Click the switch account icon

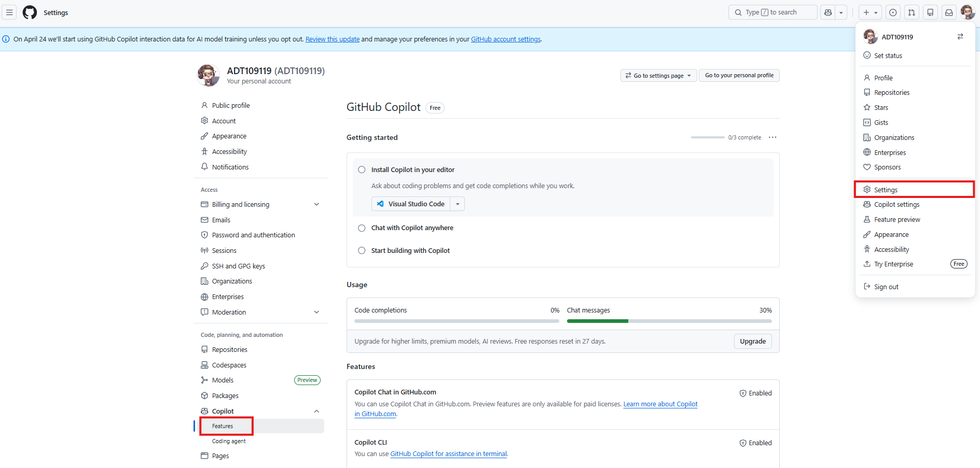tap(960, 37)
